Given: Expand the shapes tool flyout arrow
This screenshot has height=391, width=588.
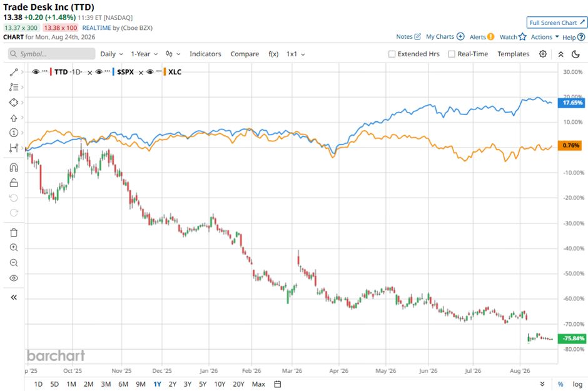Looking at the screenshot, I should 23,103.
